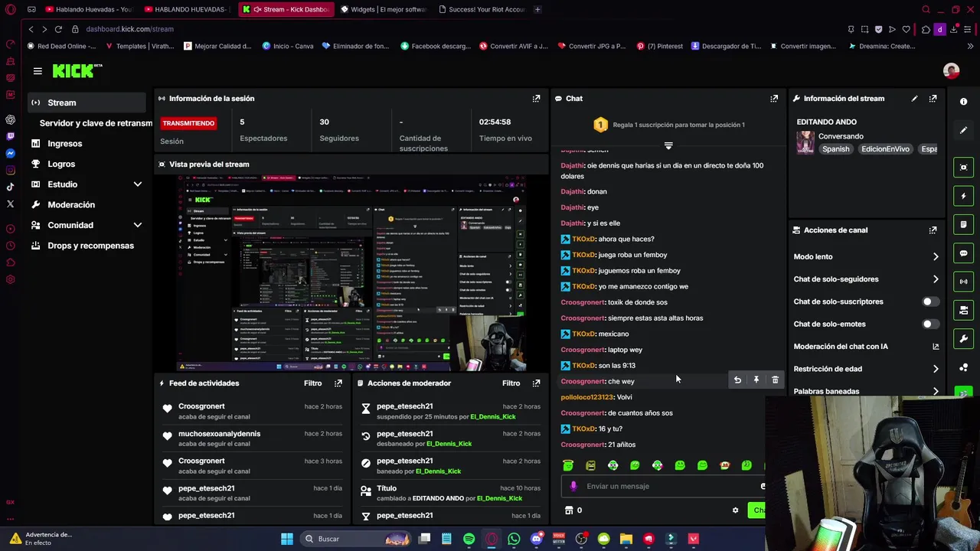Viewport: 980px width, 551px height.
Task: Click the pencil icon in the right rail
Action: click(x=963, y=130)
